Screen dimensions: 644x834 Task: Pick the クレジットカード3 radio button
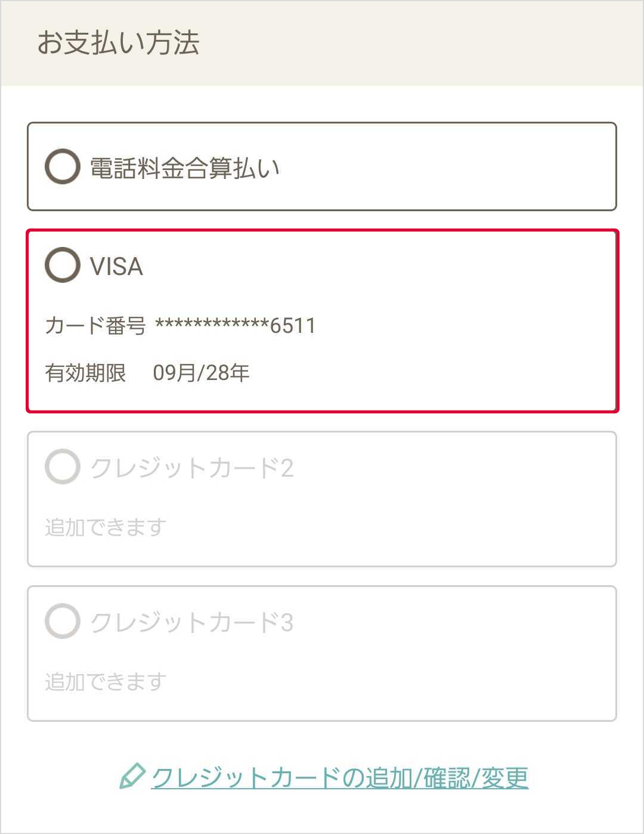coord(63,621)
